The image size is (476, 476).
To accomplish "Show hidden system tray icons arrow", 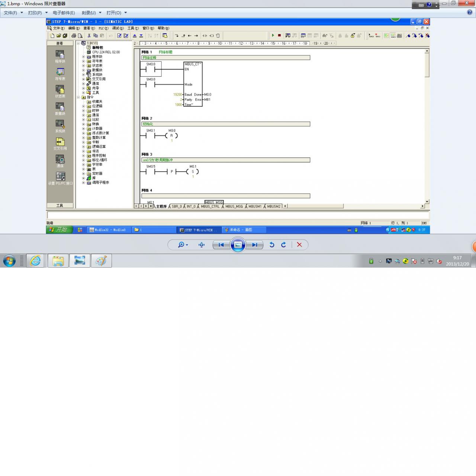I will [380, 261].
